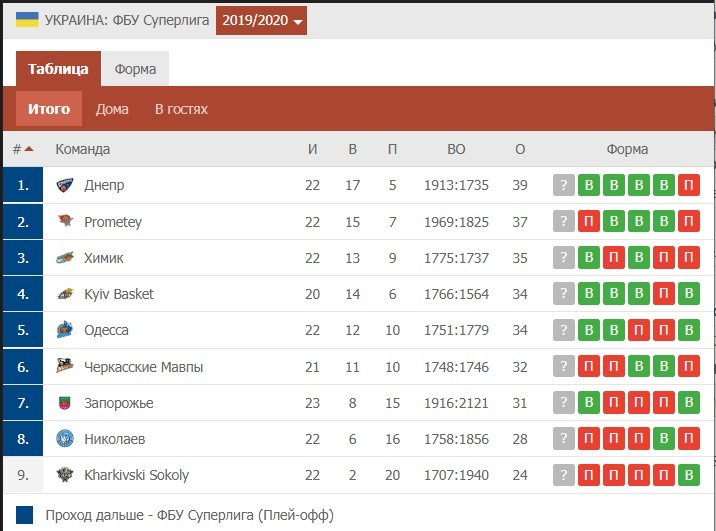Click the Ukraine flag icon in header

click(29, 21)
